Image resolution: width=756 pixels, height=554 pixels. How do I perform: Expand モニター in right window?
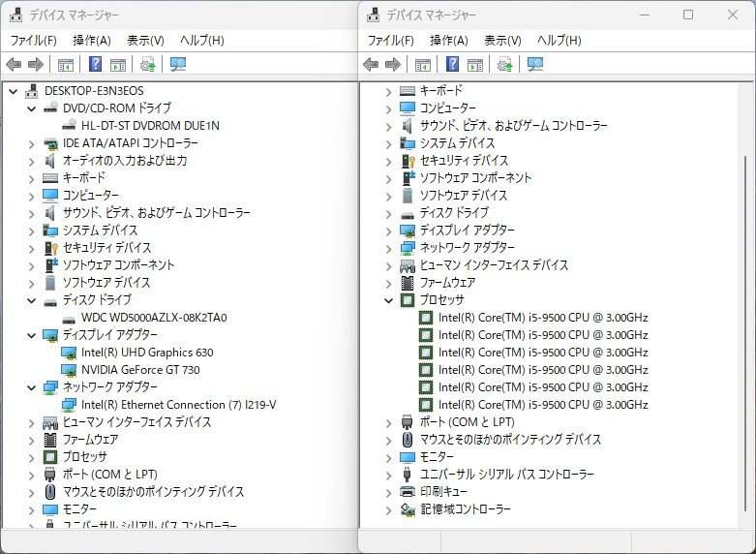[388, 457]
